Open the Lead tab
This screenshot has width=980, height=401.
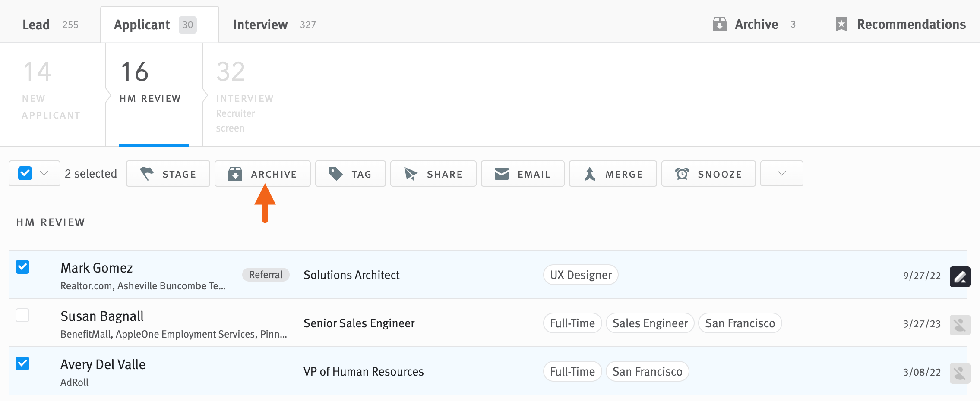pos(36,25)
